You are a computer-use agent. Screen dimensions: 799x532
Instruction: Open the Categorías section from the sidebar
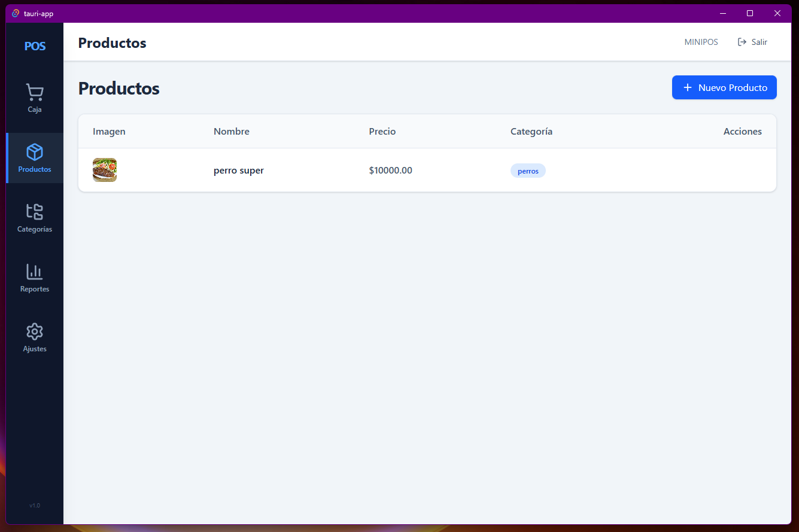point(35,218)
